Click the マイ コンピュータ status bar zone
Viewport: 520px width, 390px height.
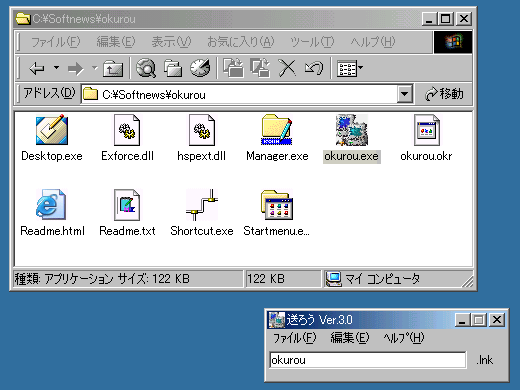coord(398,279)
